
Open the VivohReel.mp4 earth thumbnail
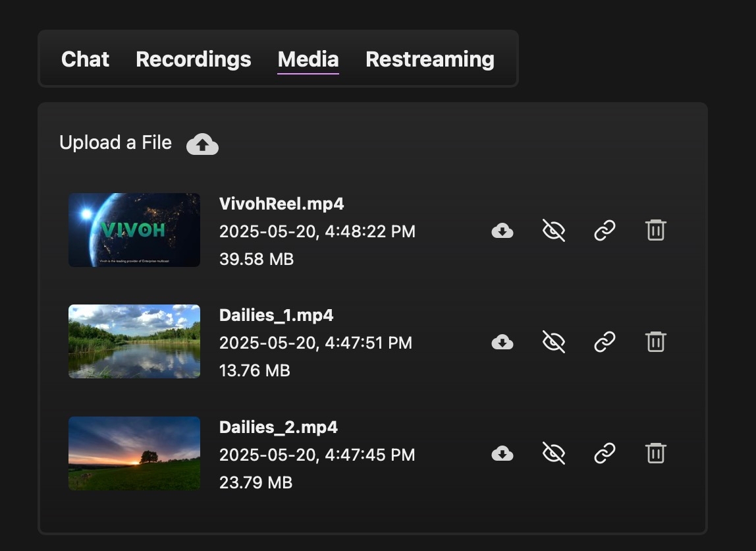click(x=134, y=230)
